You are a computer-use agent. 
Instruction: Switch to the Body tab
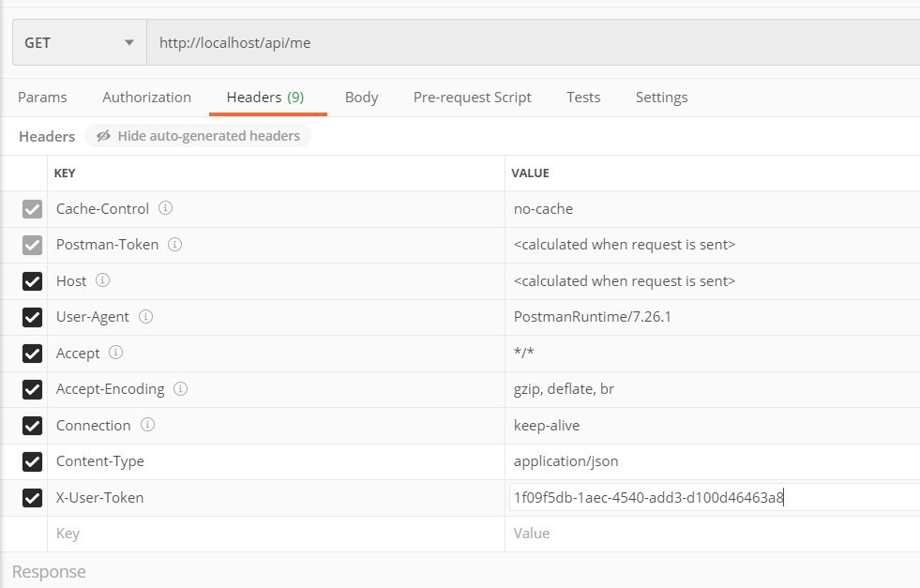point(361,98)
